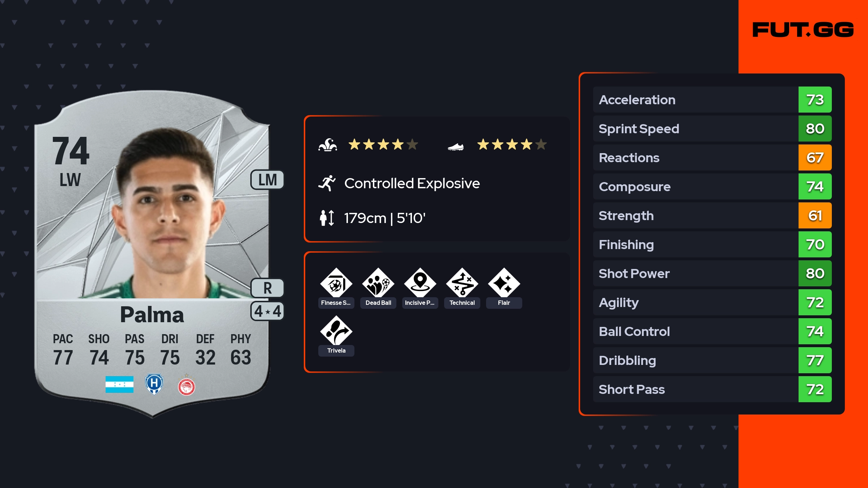The height and width of the screenshot is (488, 868).
Task: Select the Technical playstyle icon
Action: coord(462,283)
